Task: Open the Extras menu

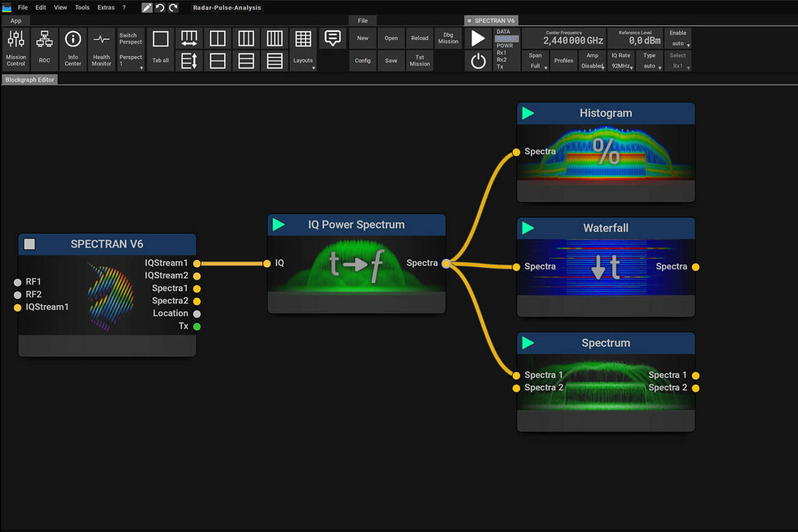Action: tap(106, 8)
